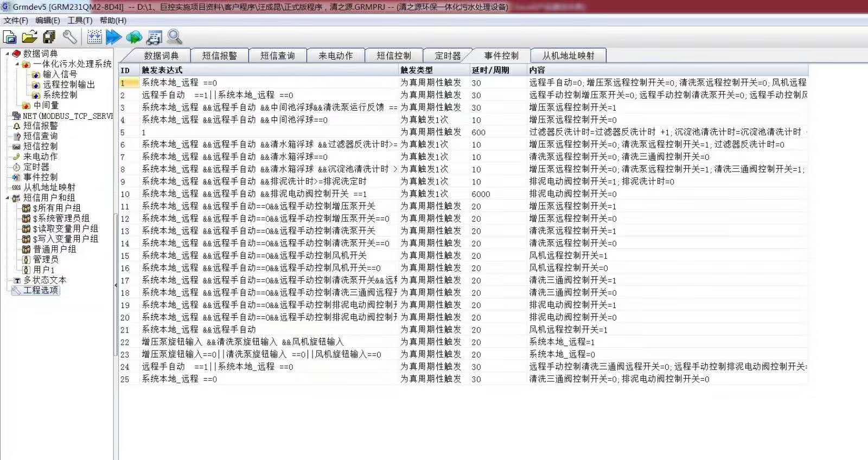The width and height of the screenshot is (868, 460).
Task: Open 短信控制 item in the tree
Action: click(x=40, y=146)
